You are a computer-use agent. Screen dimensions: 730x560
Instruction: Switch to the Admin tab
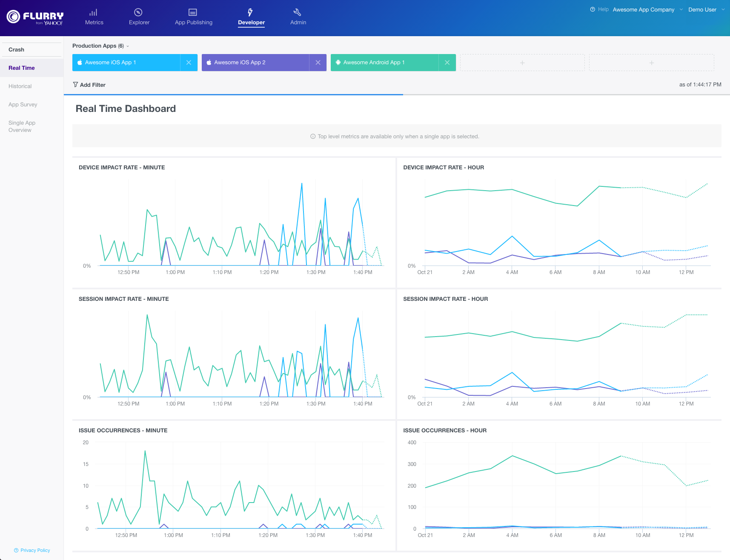click(298, 17)
